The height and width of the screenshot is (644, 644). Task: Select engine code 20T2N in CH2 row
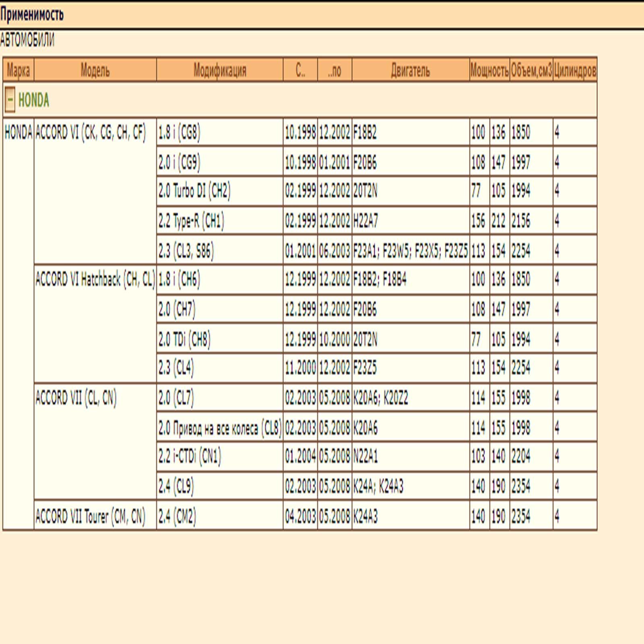[365, 191]
